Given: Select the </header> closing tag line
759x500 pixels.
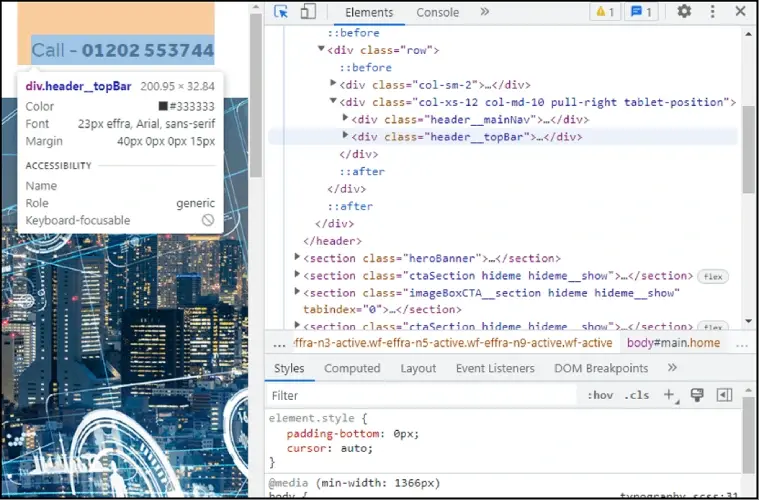Looking at the screenshot, I should [333, 241].
